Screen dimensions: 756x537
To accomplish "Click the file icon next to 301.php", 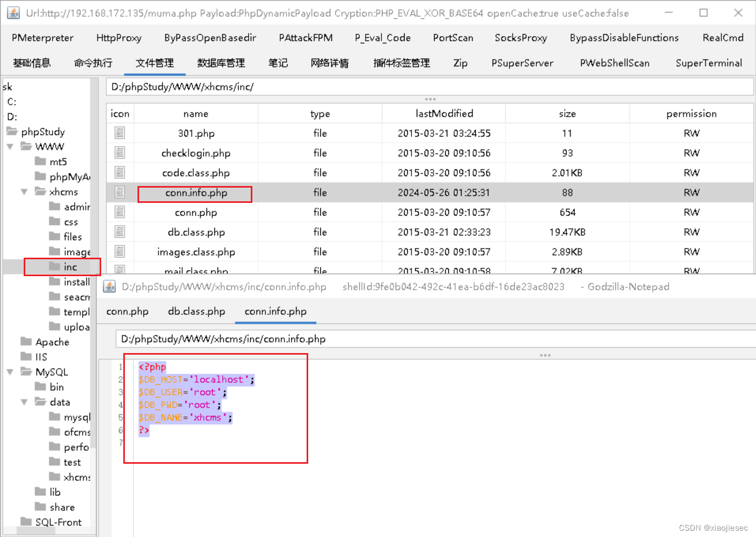I will coord(120,133).
